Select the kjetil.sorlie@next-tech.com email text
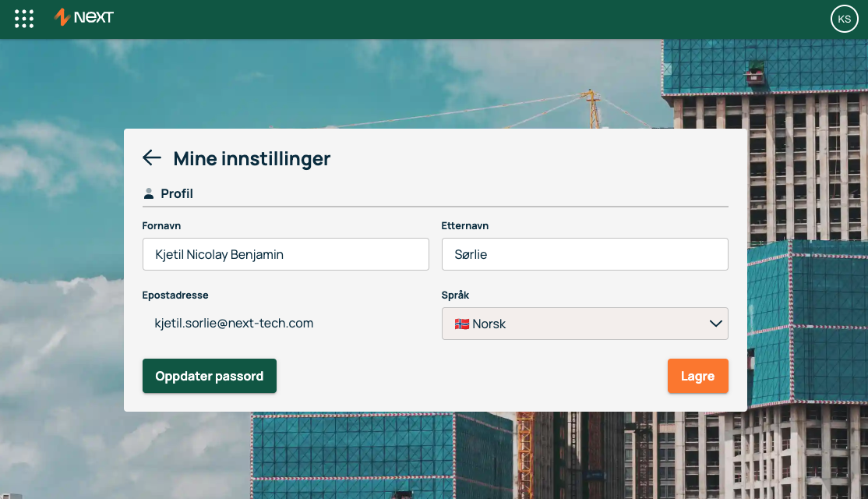The width and height of the screenshot is (868, 499). tap(234, 323)
